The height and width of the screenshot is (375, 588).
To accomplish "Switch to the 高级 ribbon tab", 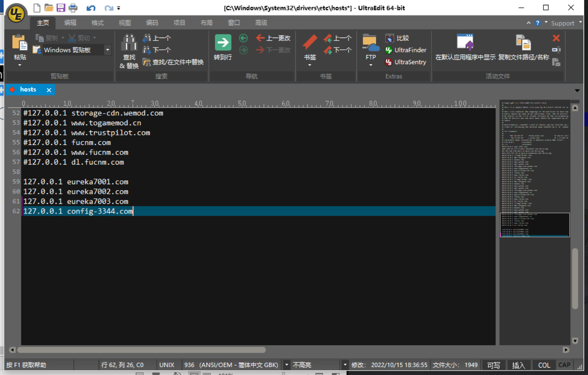I will coord(261,23).
